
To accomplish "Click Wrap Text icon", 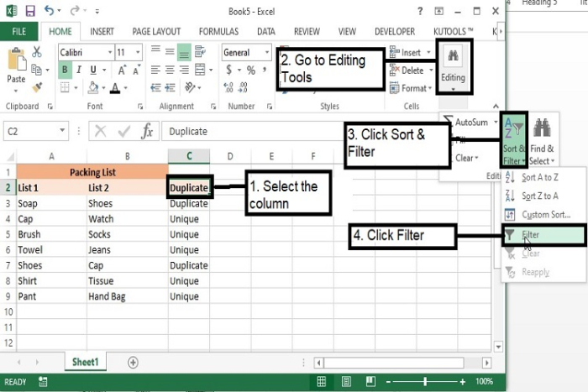I will pyautogui.click(x=200, y=52).
